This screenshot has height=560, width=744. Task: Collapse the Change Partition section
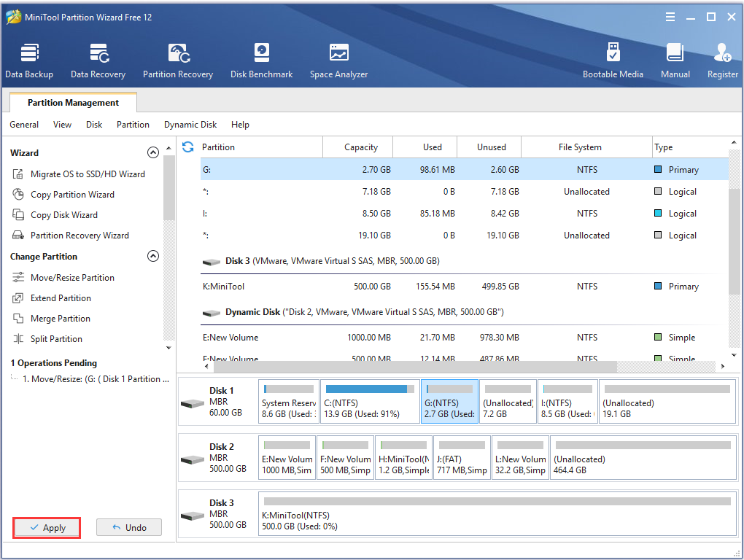tap(153, 257)
